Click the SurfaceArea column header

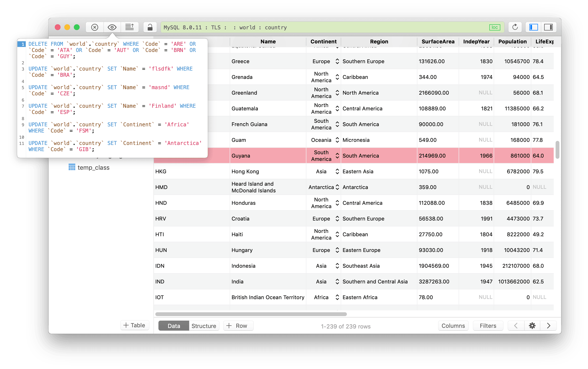point(438,41)
